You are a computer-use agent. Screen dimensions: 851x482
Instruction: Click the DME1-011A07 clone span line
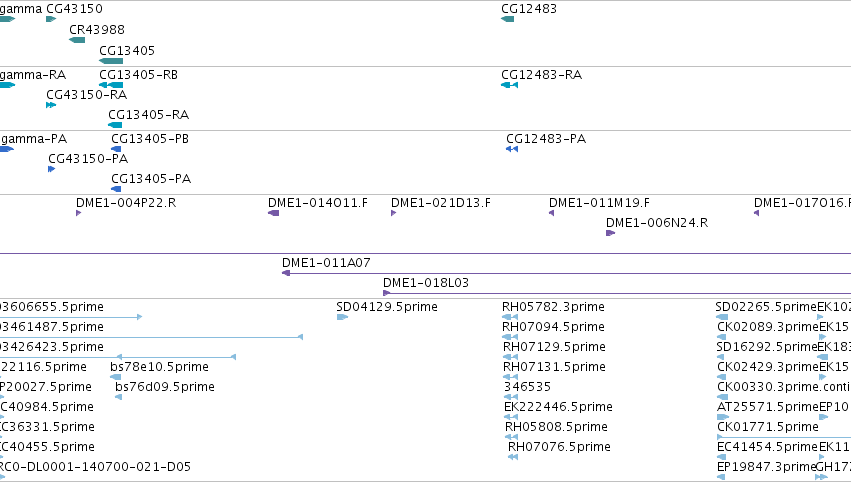tap(567, 273)
